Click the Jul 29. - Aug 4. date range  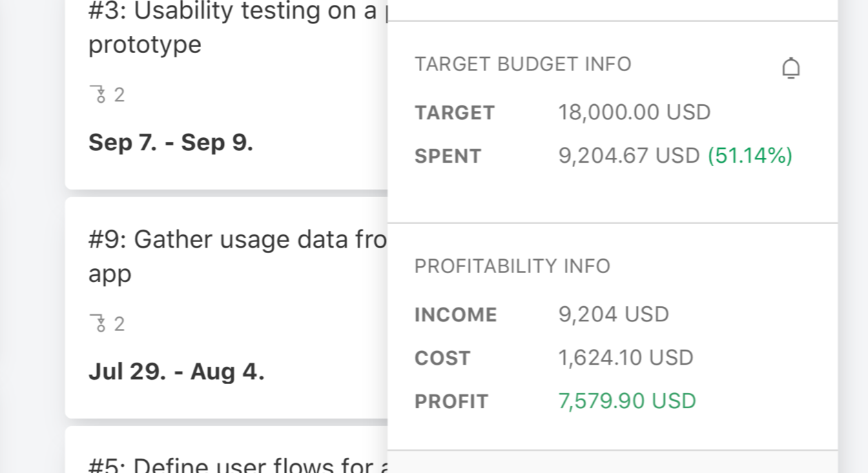coord(176,372)
